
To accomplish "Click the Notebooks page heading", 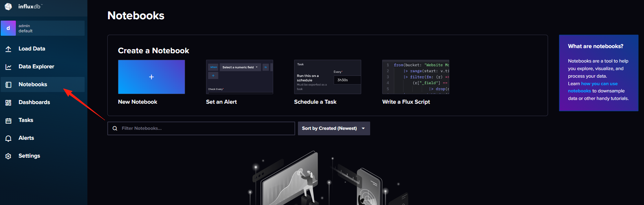I will point(136,15).
